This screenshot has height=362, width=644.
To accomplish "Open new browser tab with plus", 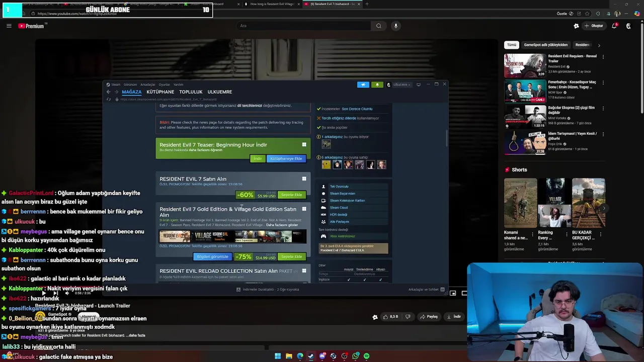I will 367,4.
